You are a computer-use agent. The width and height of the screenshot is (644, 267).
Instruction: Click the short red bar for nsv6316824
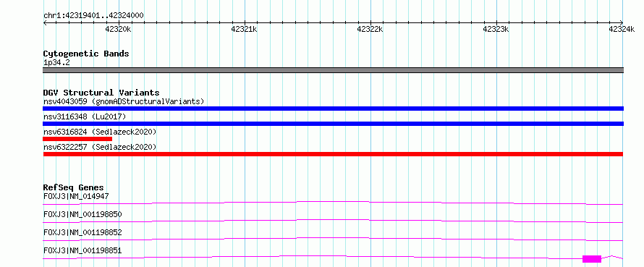click(x=77, y=139)
